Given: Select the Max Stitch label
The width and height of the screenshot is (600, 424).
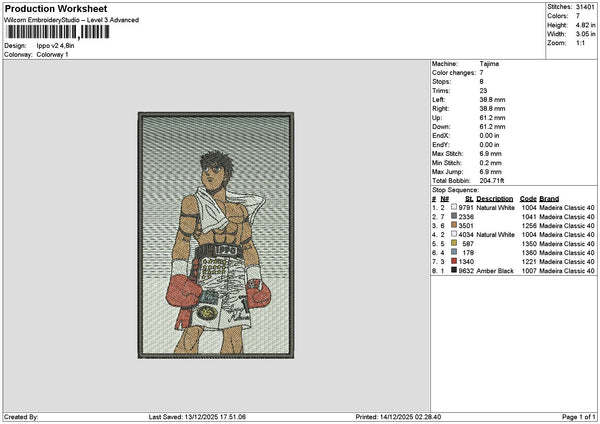Looking at the screenshot, I should [447, 153].
